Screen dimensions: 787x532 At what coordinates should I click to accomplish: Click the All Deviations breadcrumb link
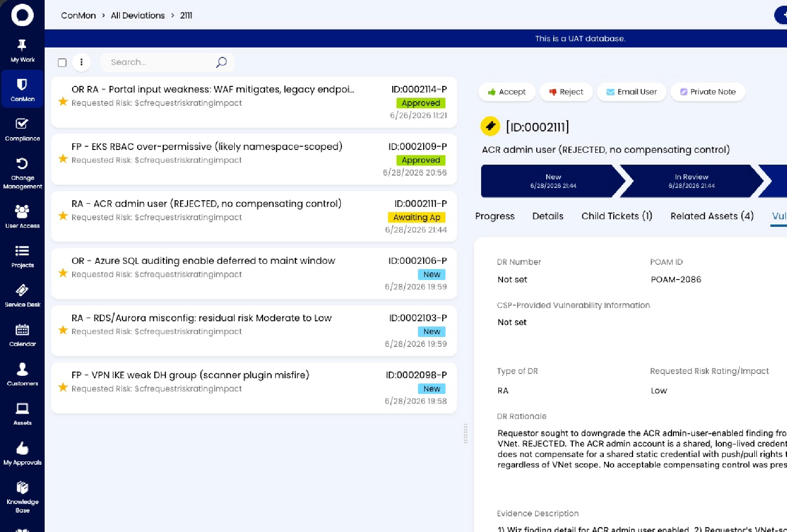pos(138,15)
